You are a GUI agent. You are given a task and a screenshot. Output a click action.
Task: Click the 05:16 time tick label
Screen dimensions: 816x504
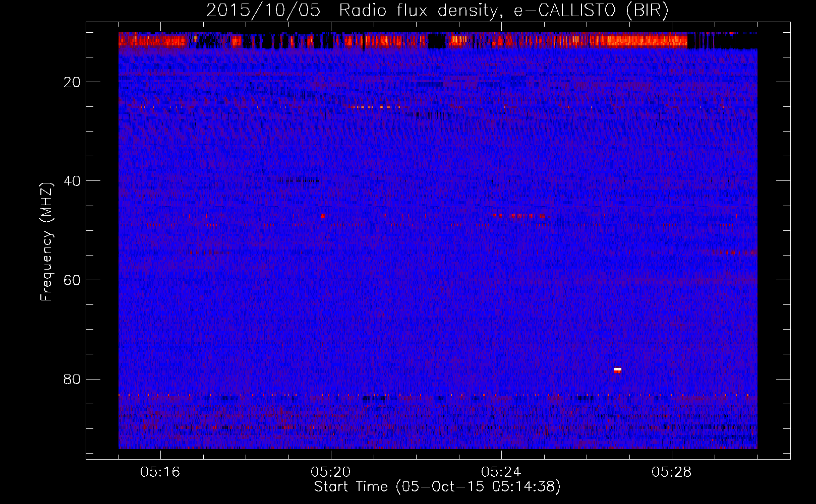point(160,472)
